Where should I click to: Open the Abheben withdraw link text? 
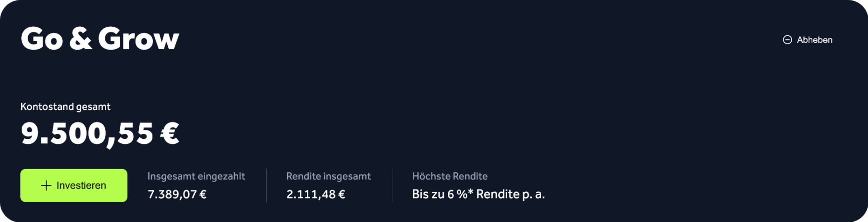tap(814, 40)
